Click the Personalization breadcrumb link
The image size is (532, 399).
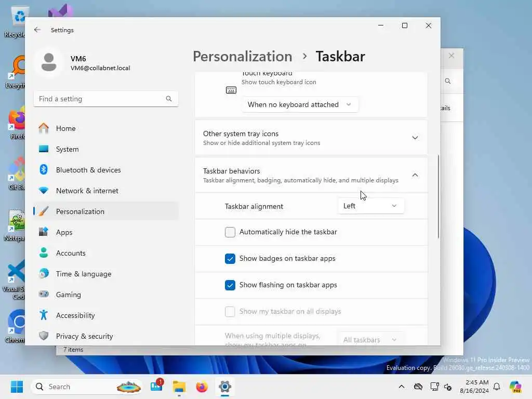point(242,56)
